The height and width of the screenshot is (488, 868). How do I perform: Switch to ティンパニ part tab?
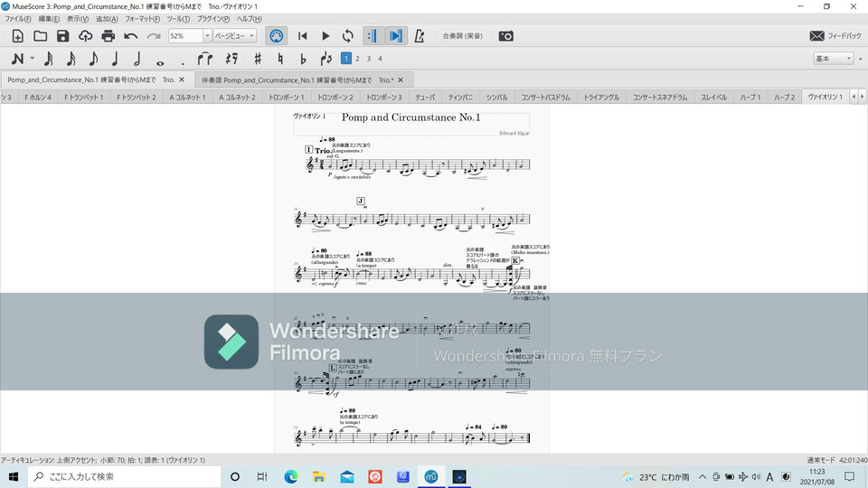[460, 98]
